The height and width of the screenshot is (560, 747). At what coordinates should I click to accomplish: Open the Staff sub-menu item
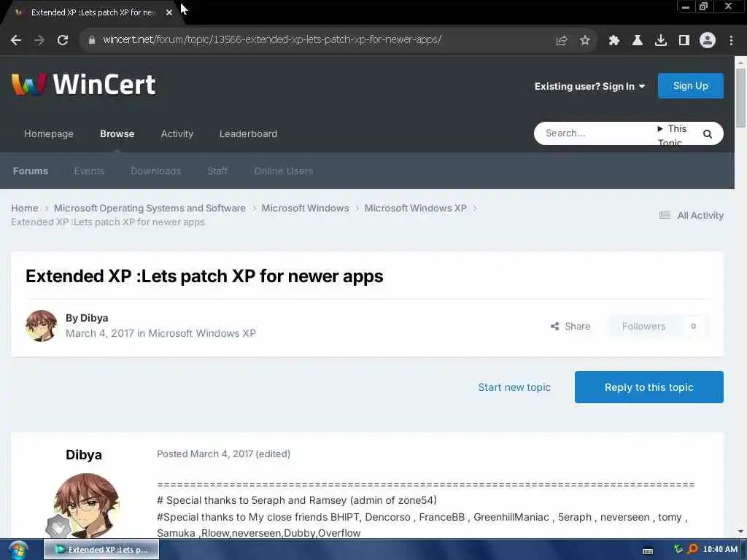[217, 171]
